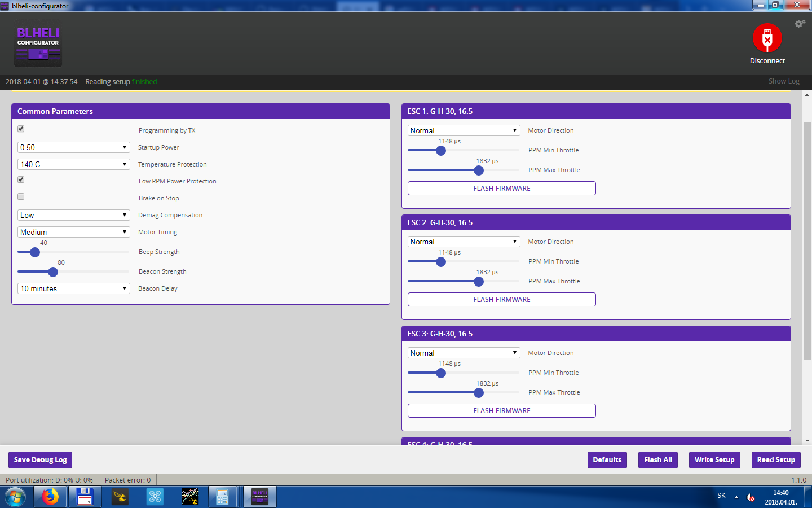
Task: Click the ESC 1: G-H-30, 16.5 header
Action: (x=596, y=111)
